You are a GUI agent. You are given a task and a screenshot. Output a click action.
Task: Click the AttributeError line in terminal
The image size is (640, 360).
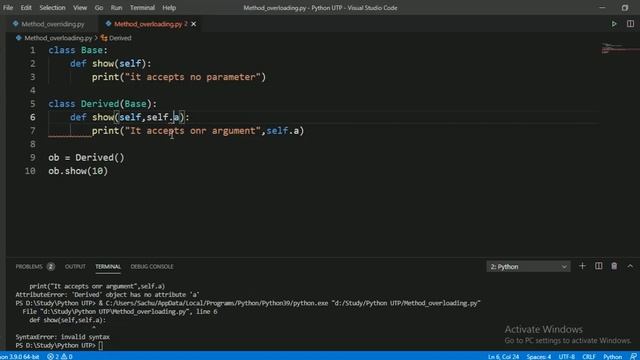[107, 295]
